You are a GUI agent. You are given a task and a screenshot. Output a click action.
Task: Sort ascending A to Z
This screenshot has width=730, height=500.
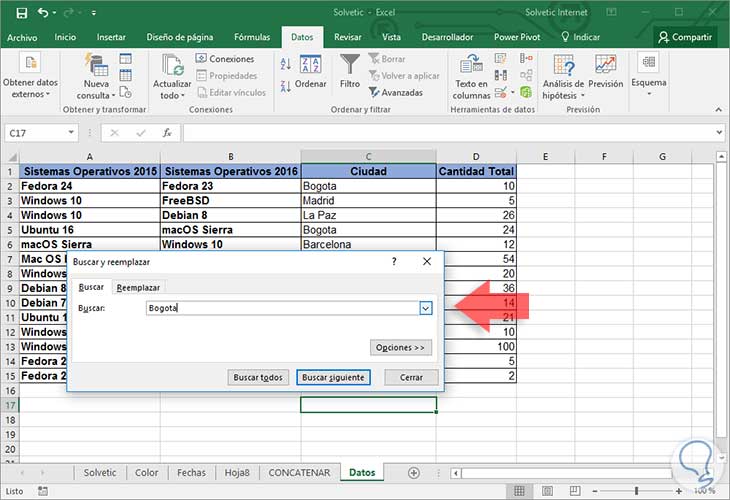tap(286, 64)
